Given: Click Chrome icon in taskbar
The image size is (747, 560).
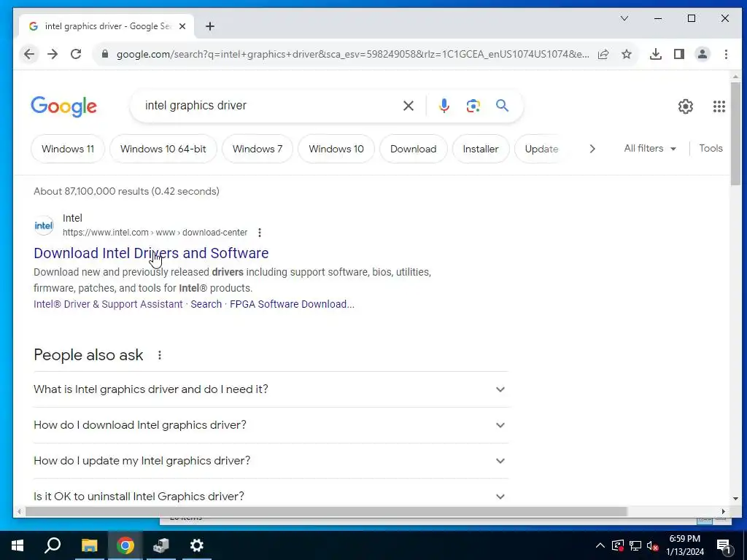Looking at the screenshot, I should pyautogui.click(x=125, y=545).
